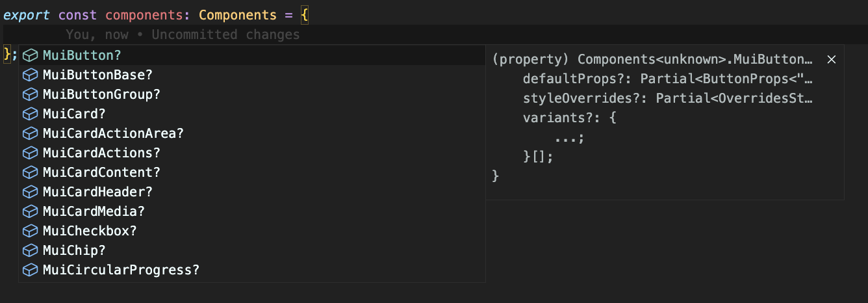Screen dimensions: 868x303
Task: Click the property icon next to MuiCircularProgress
Action: (x=30, y=270)
